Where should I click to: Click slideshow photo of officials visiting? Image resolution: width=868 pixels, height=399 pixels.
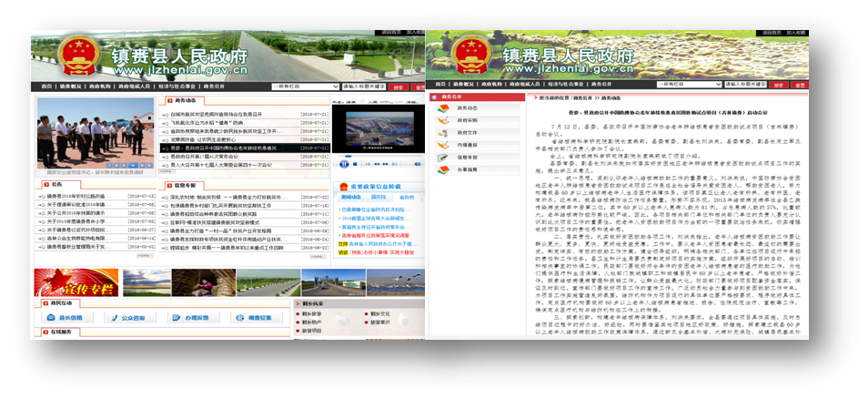pyautogui.click(x=96, y=133)
